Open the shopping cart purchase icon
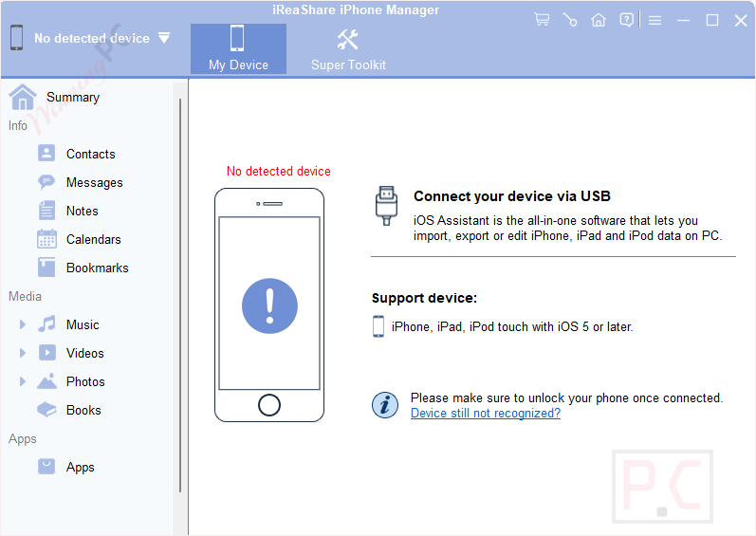This screenshot has height=536, width=756. (542, 19)
